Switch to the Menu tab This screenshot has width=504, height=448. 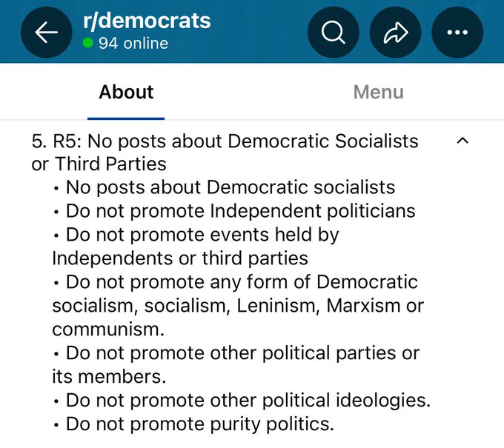click(x=378, y=93)
